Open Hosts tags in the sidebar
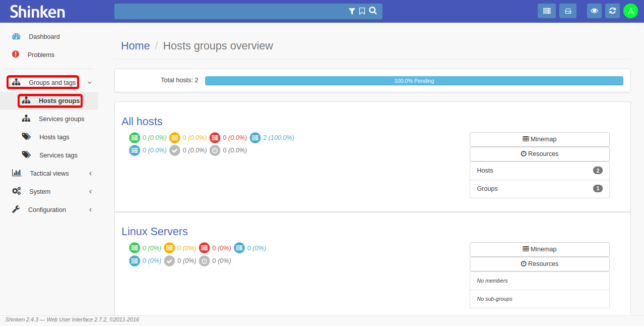The width and height of the screenshot is (644, 326). [54, 137]
